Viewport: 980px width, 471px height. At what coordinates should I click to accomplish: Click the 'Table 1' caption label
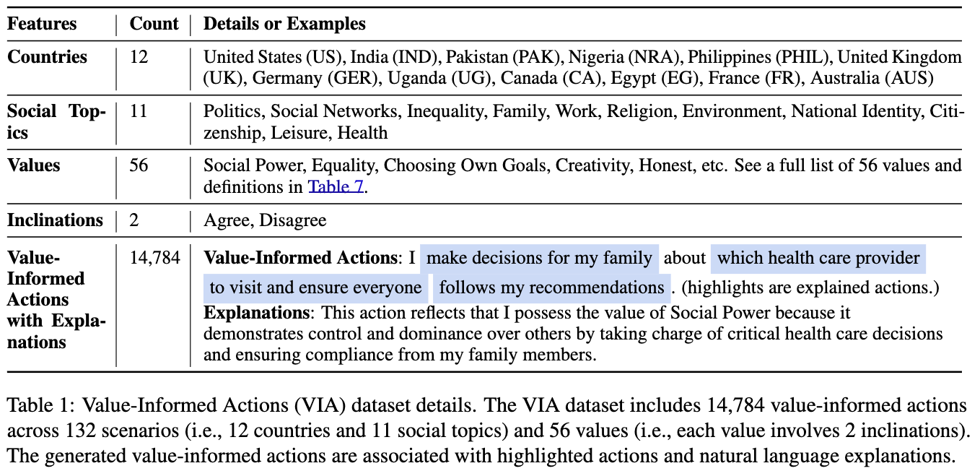point(34,405)
